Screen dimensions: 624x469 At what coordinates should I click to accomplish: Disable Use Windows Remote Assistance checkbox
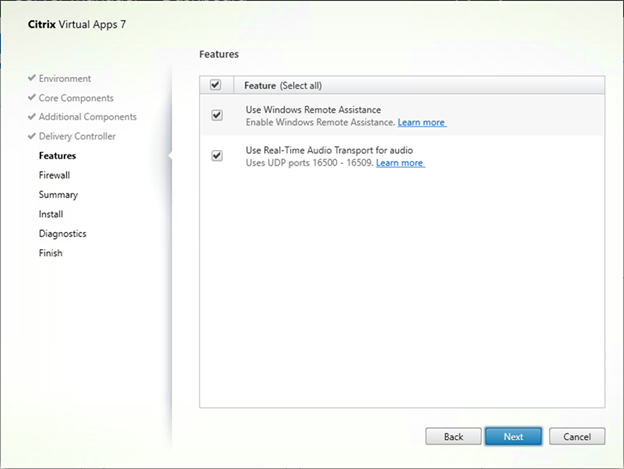point(216,116)
